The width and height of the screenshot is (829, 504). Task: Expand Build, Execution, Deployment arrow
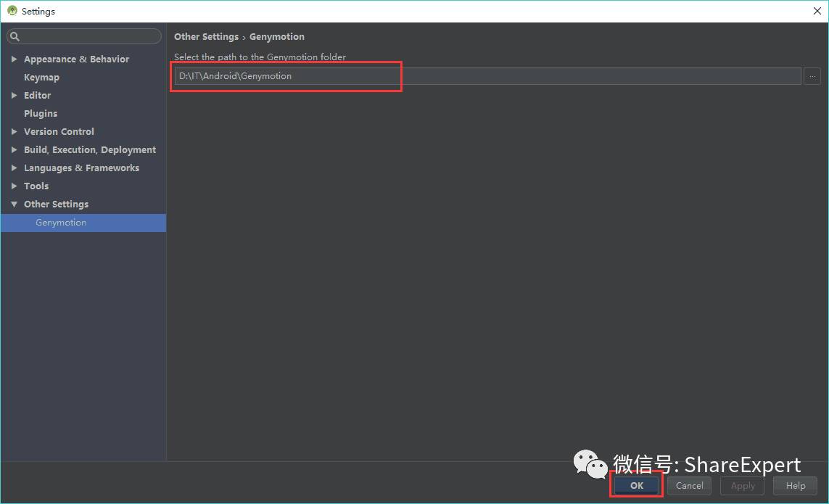(15, 149)
